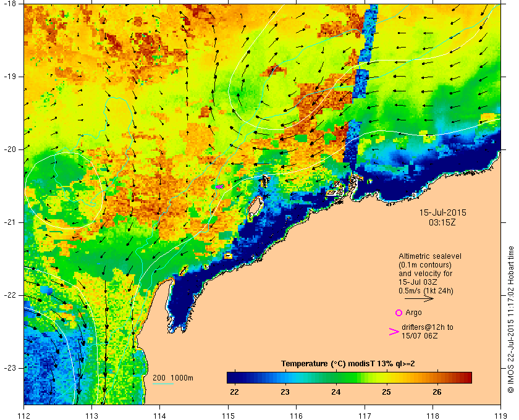
Task: Click color bar label 26
Action: click(x=437, y=392)
